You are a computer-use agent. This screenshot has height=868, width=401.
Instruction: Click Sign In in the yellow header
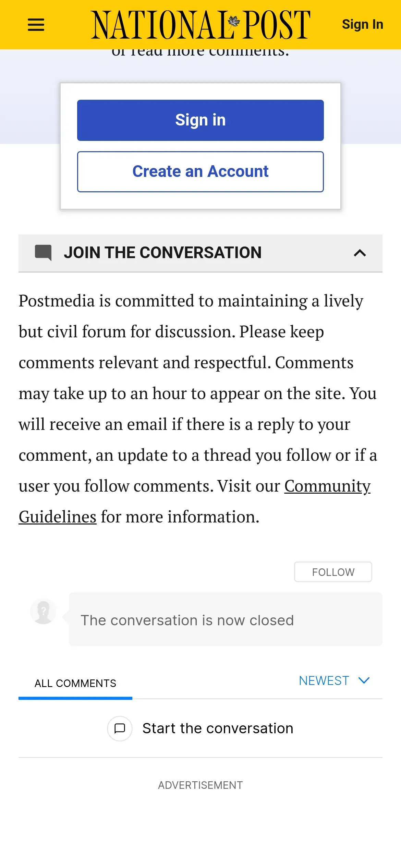coord(362,25)
